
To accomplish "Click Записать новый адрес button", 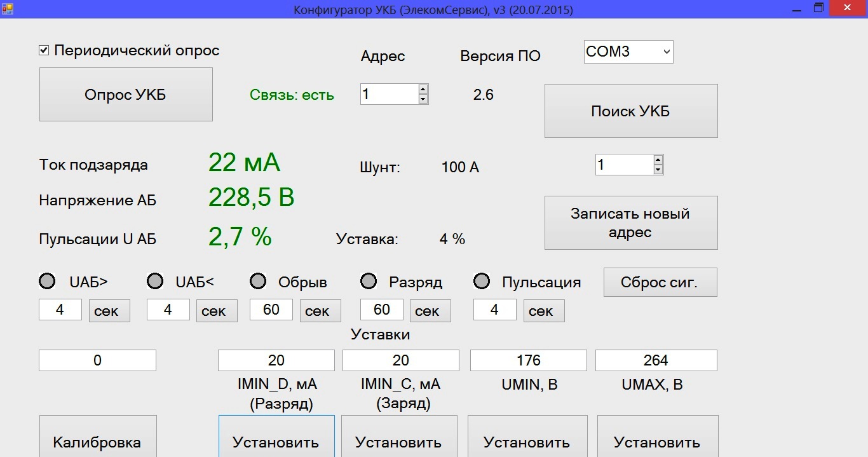I will tap(631, 222).
